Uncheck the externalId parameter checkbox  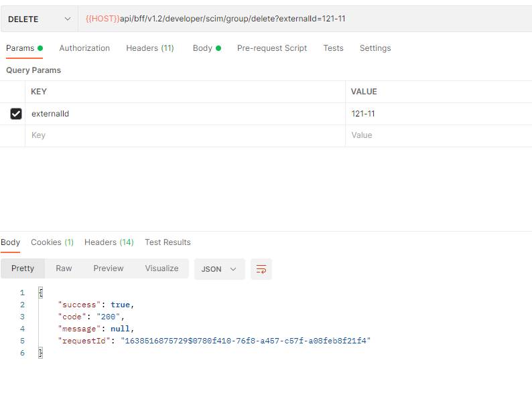16,114
